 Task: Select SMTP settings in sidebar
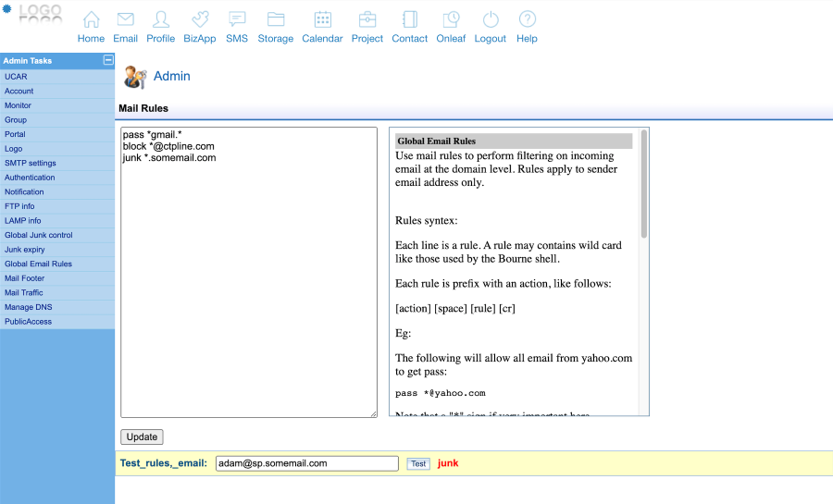click(31, 163)
